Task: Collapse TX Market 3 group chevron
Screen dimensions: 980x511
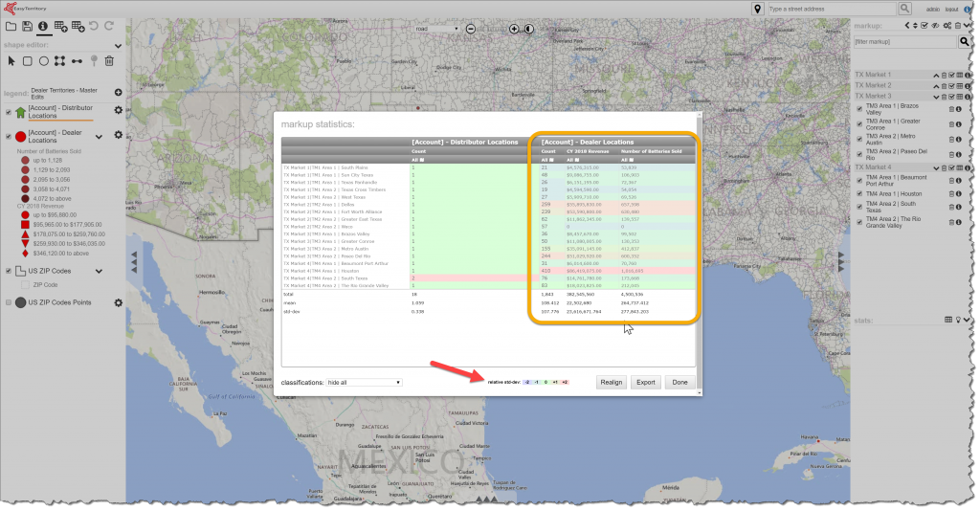Action: (x=936, y=97)
